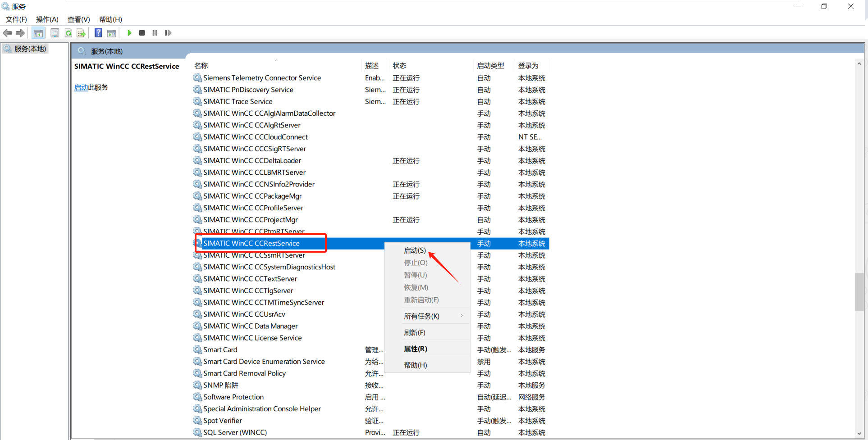Viewport: 868px width, 440px height.
Task: Select SIMATIC PnDiscovery Service row
Action: point(371,90)
